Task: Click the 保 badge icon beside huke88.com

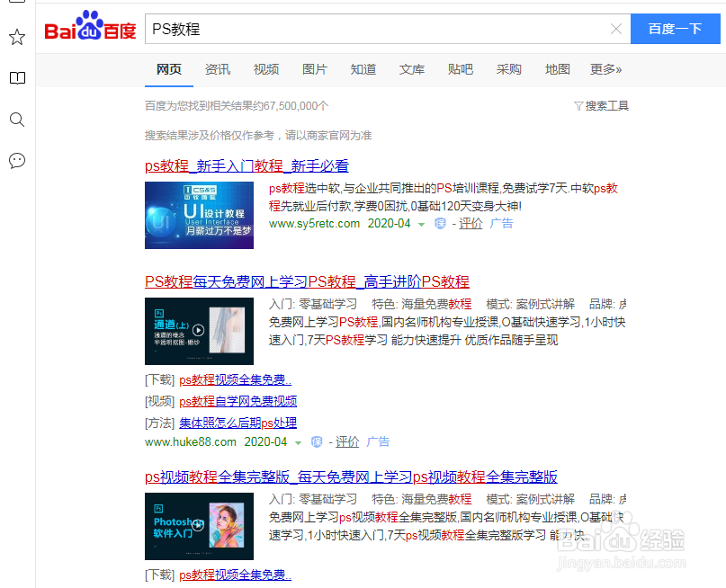Action: click(x=317, y=442)
